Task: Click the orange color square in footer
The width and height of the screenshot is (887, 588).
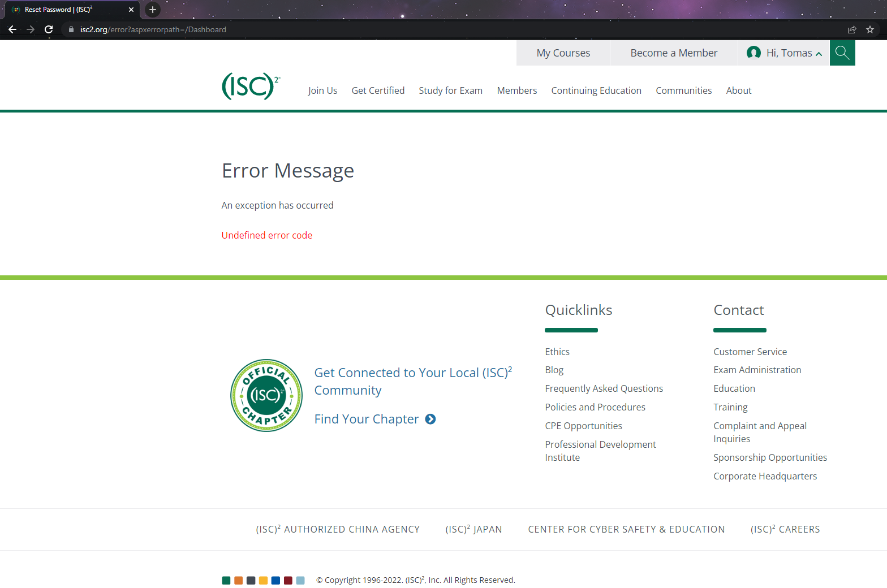Action: pos(238,580)
